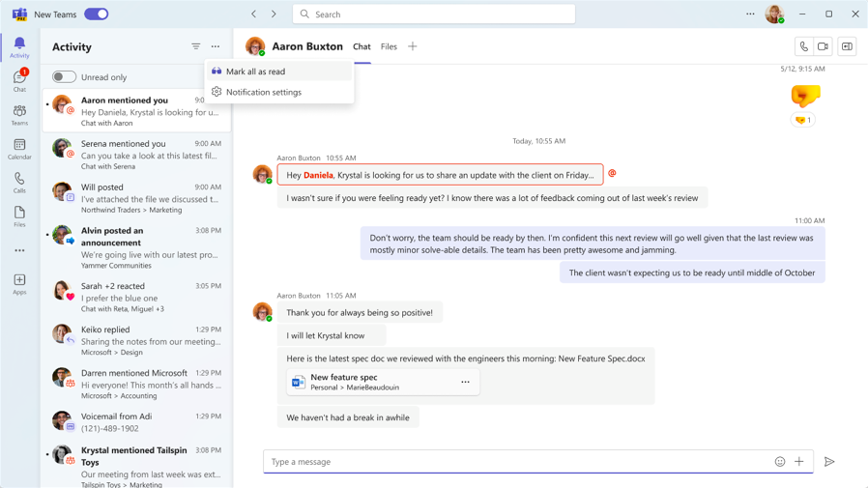Viewport: 868px width, 488px height.
Task: Open Krystal mentioned Tailspin Toys notification
Action: coord(136,466)
